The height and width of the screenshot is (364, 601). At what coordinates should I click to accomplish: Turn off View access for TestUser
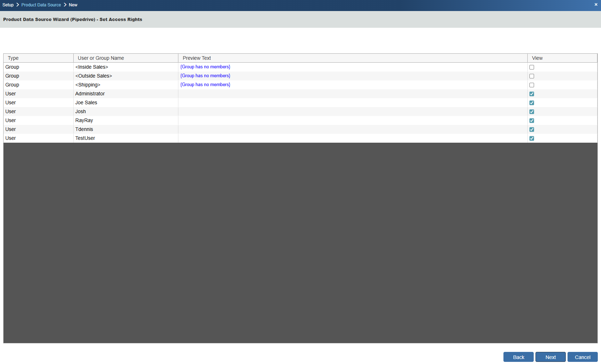[532, 138]
